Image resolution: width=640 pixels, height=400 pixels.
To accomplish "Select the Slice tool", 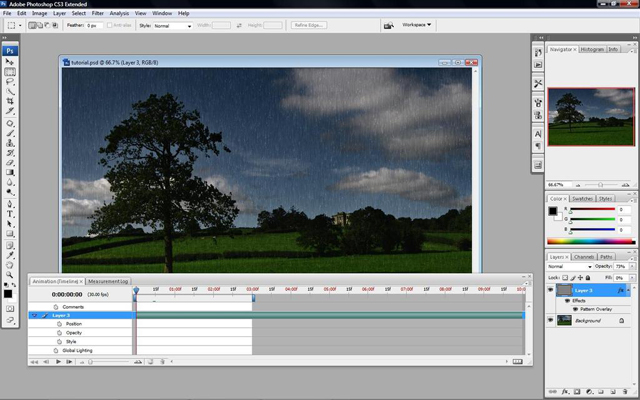I will point(10,111).
